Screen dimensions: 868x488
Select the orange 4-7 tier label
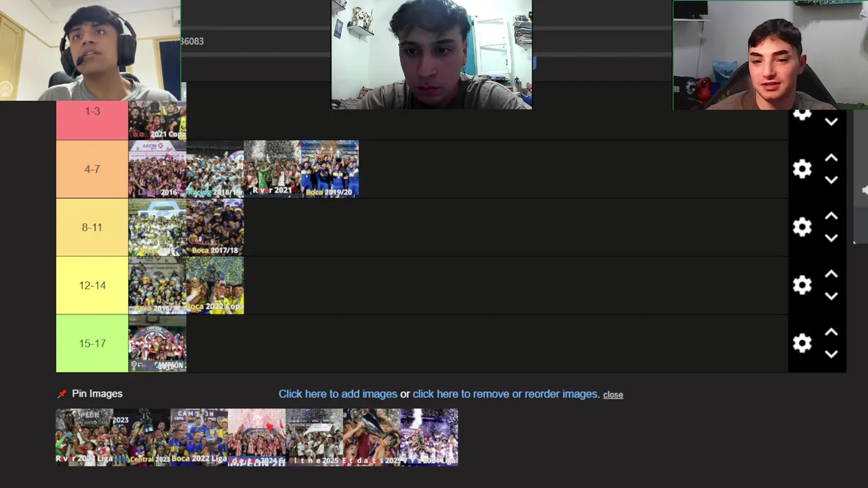92,169
